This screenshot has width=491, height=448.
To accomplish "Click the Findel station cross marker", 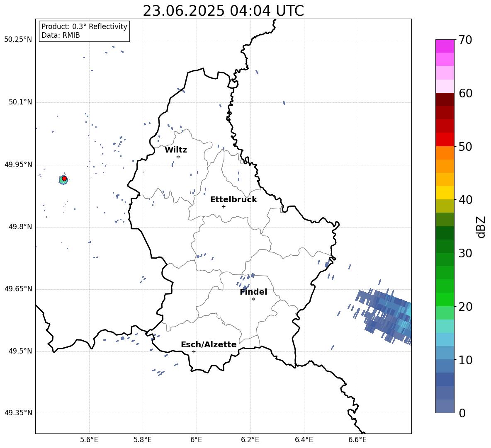I will [x=253, y=299].
